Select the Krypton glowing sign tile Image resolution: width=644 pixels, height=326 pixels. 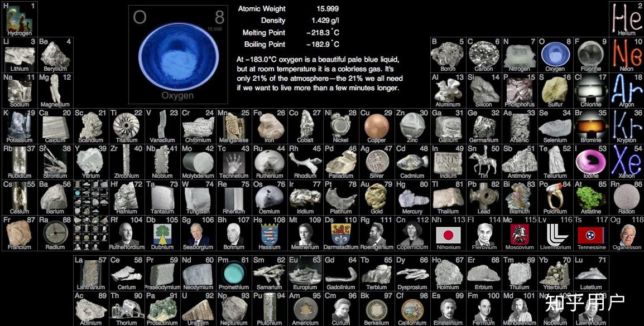coord(626,126)
